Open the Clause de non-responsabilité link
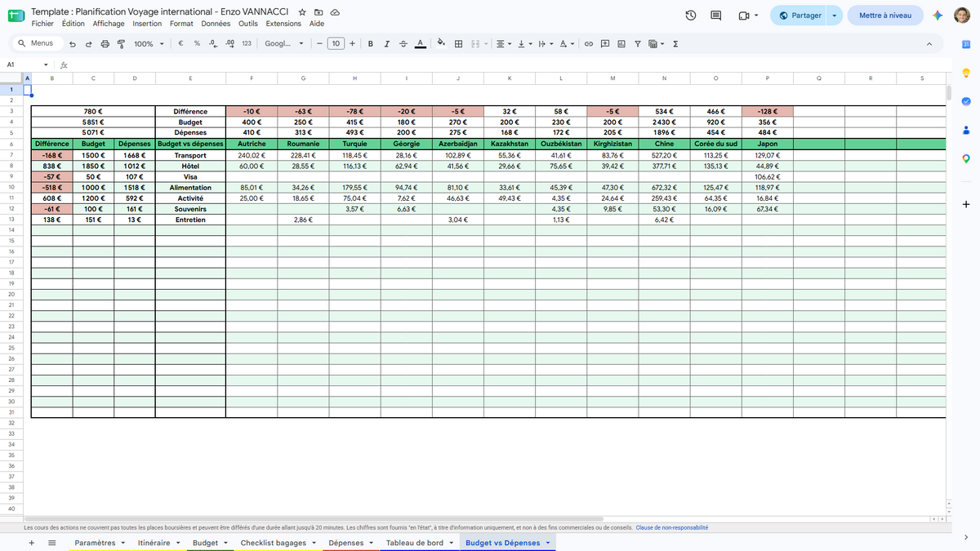Viewport: 980px width, 551px height. click(672, 528)
